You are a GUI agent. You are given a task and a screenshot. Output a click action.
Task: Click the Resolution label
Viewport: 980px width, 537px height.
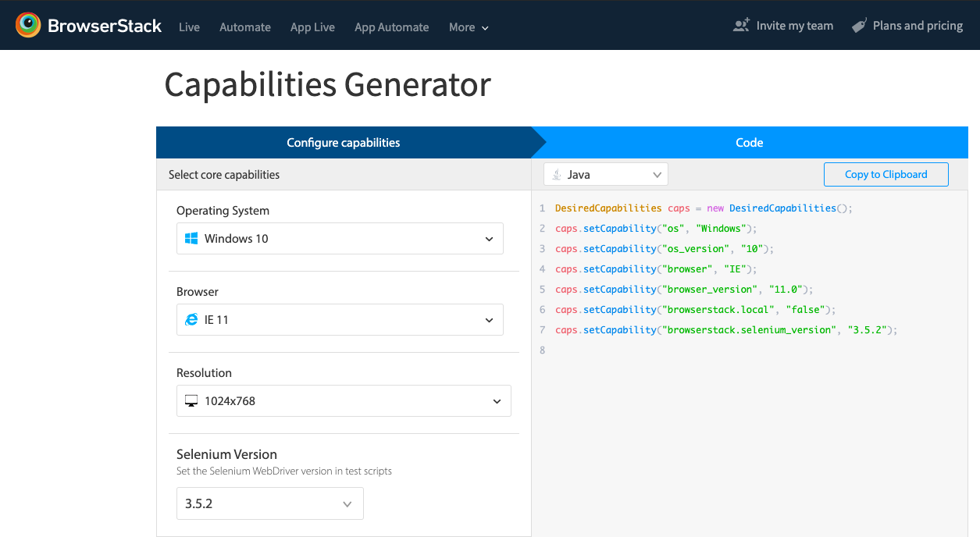[x=204, y=372]
